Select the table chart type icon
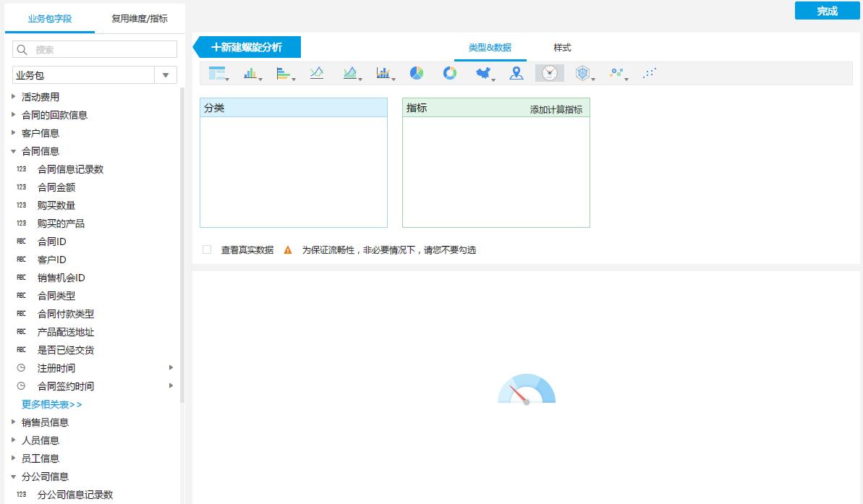 click(x=217, y=73)
